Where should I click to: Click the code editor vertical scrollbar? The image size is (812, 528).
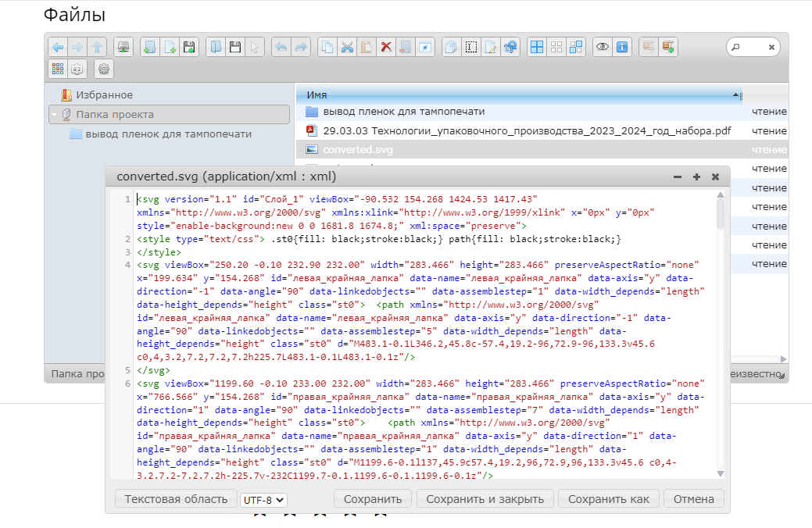coord(720,215)
